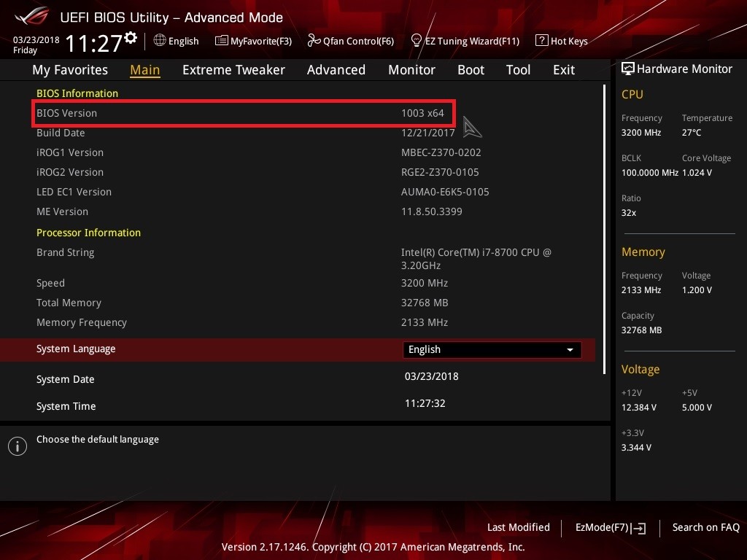The width and height of the screenshot is (747, 560).
Task: Select the Main tab
Action: pos(145,70)
